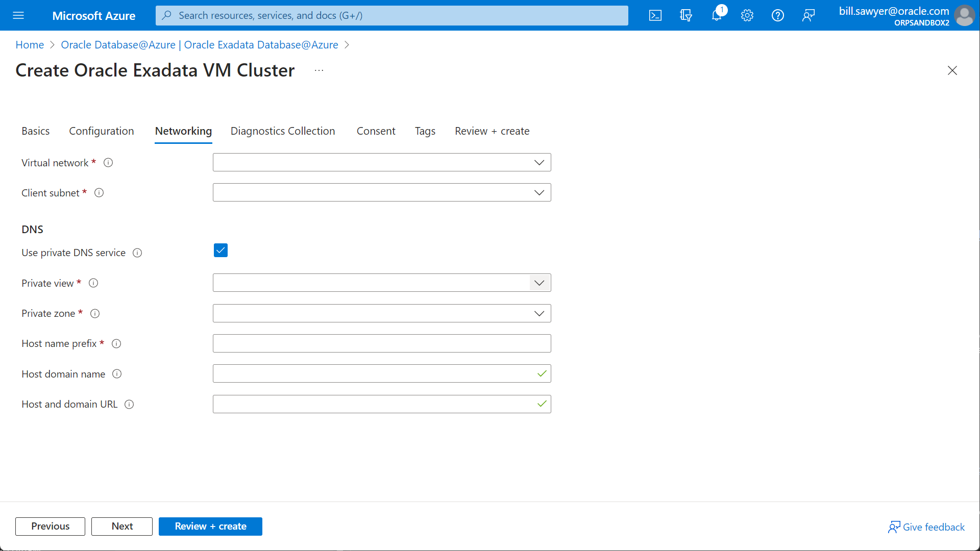Uncheck Use private DNS service checkbox
The width and height of the screenshot is (980, 551).
(220, 251)
